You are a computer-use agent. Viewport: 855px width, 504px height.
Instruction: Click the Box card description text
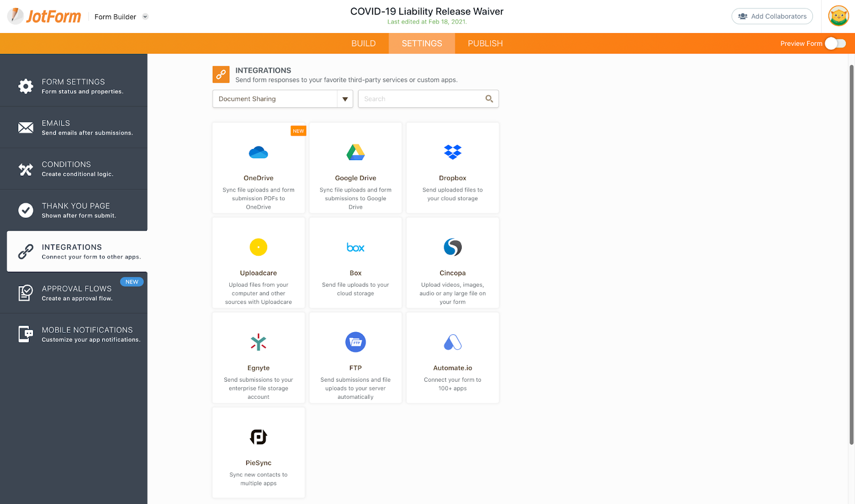click(x=355, y=289)
